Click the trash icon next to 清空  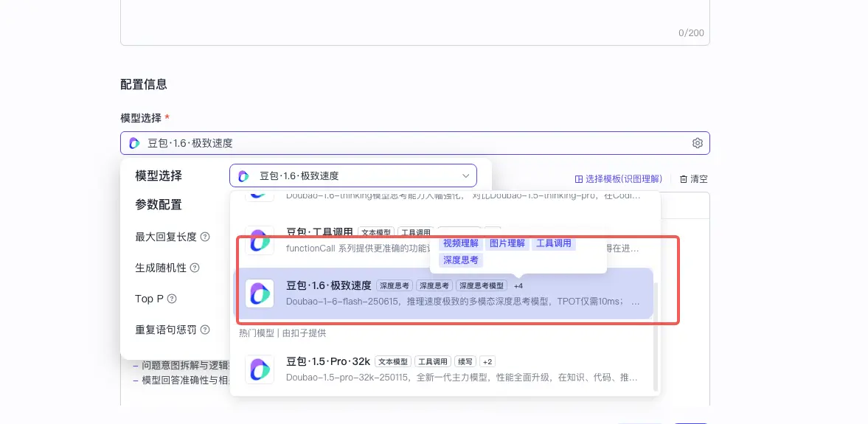click(684, 179)
